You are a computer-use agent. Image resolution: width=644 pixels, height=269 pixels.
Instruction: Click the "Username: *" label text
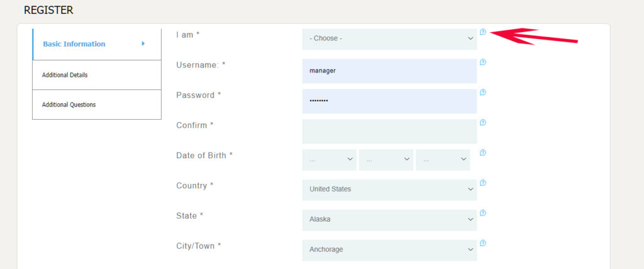(x=201, y=65)
